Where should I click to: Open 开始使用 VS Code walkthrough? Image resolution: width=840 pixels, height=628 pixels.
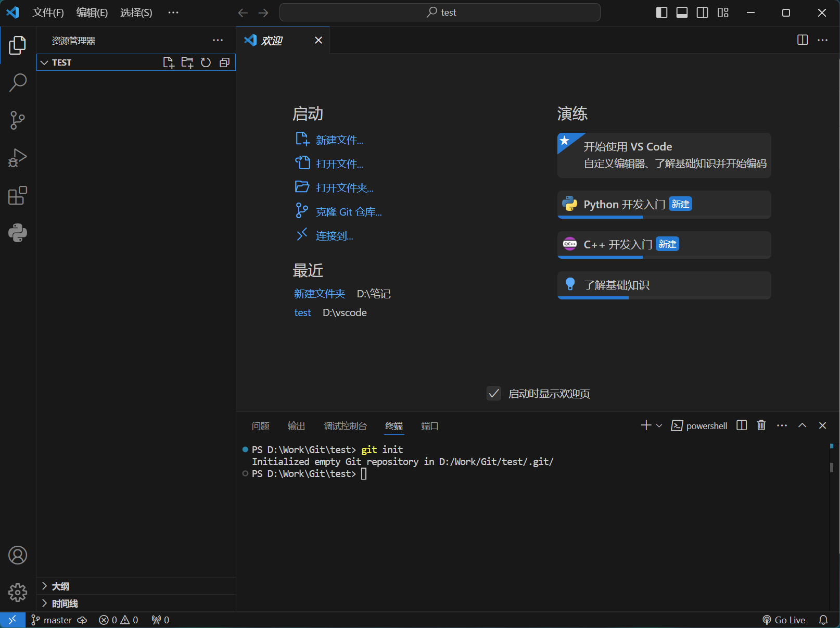pos(664,155)
